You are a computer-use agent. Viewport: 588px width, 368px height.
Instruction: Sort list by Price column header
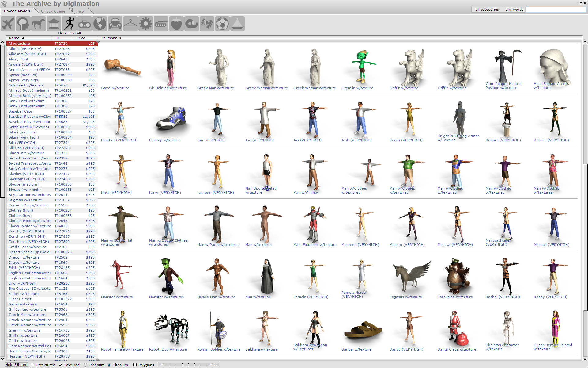coord(85,38)
